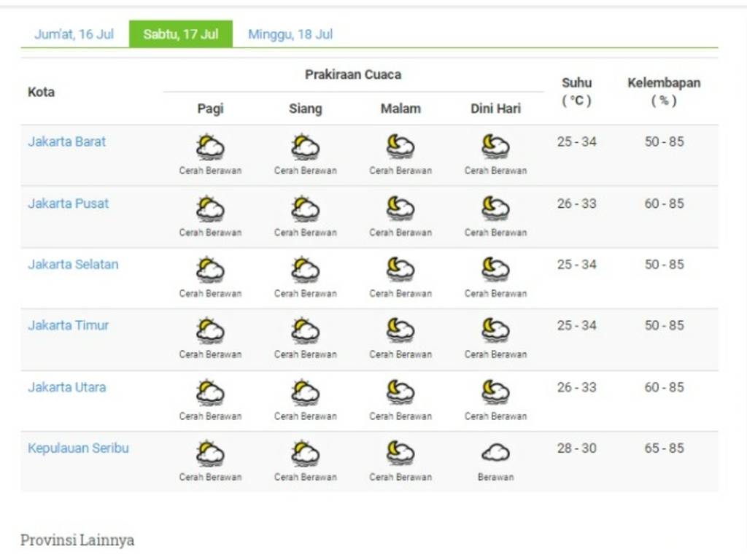Select Jakarta Timur temperature 25 - 34
This screenshot has width=747, height=560.
[x=576, y=325]
